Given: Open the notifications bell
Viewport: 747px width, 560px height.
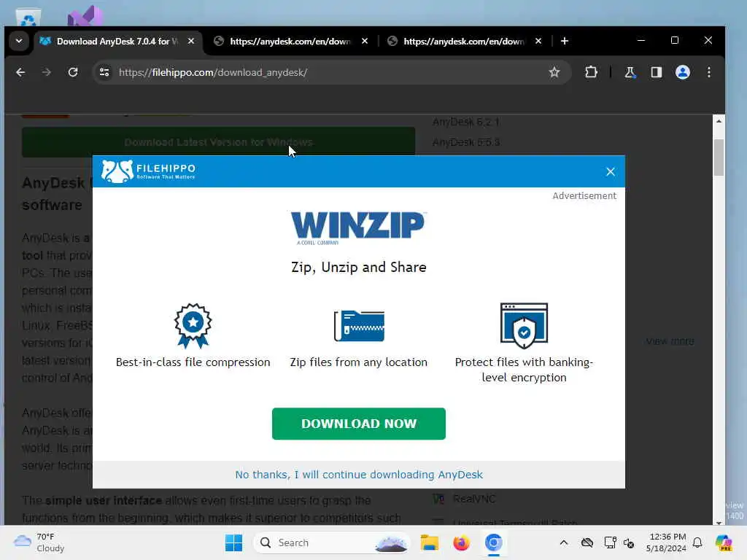Looking at the screenshot, I should point(697,542).
